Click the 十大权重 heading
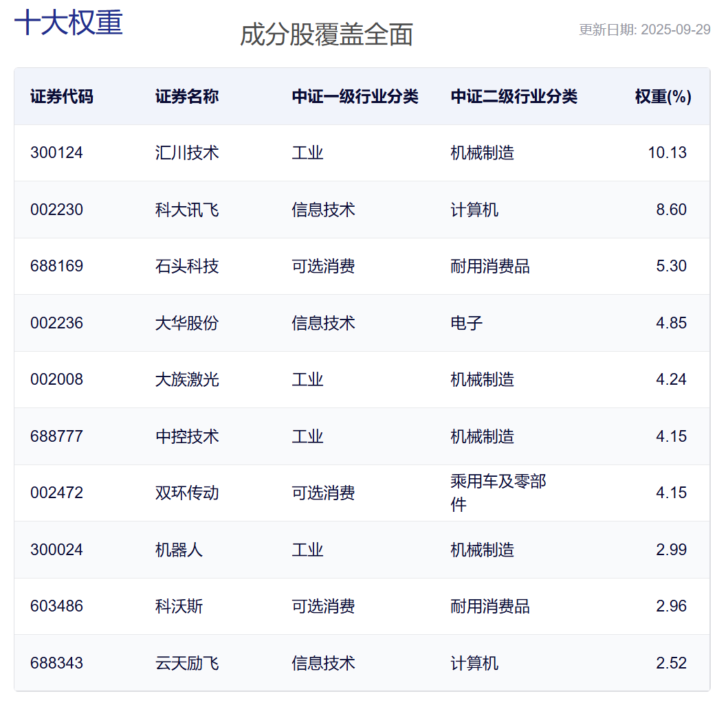728x707 pixels. click(69, 22)
